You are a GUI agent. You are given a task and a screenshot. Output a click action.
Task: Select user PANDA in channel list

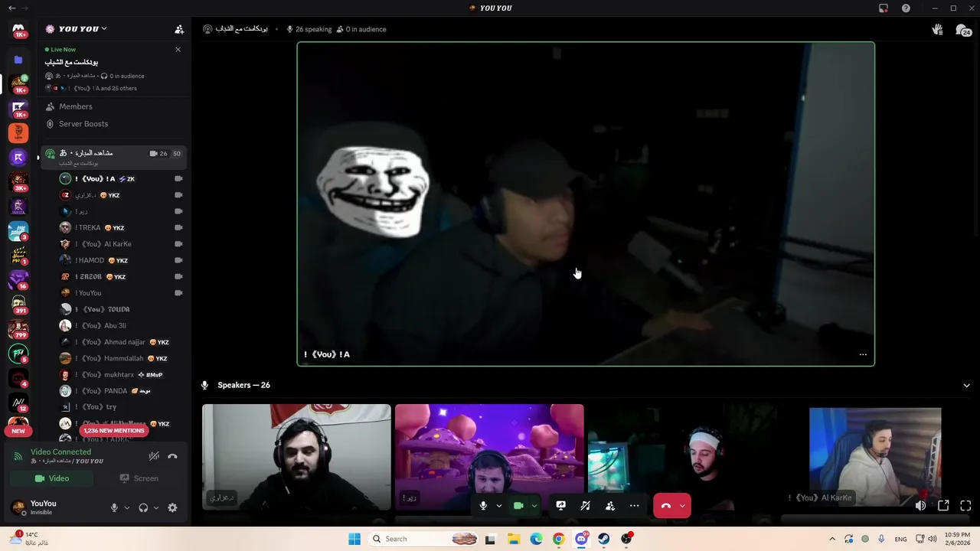122,391
